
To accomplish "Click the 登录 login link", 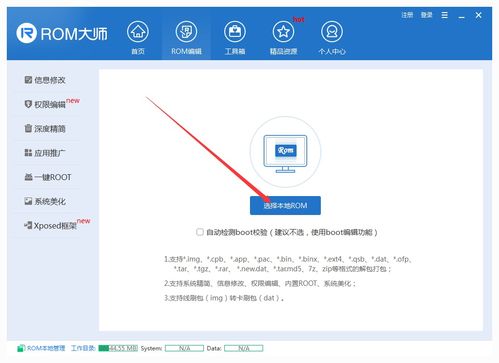I will [x=426, y=15].
